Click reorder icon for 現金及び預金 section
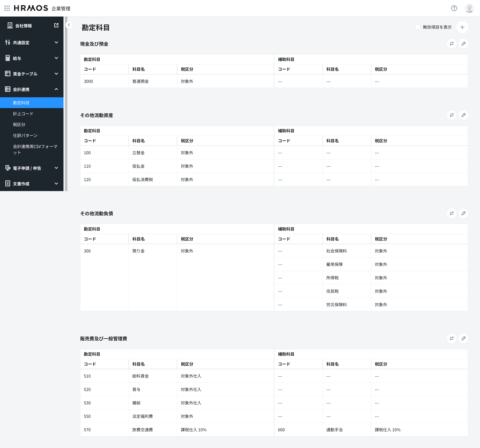 [x=452, y=44]
